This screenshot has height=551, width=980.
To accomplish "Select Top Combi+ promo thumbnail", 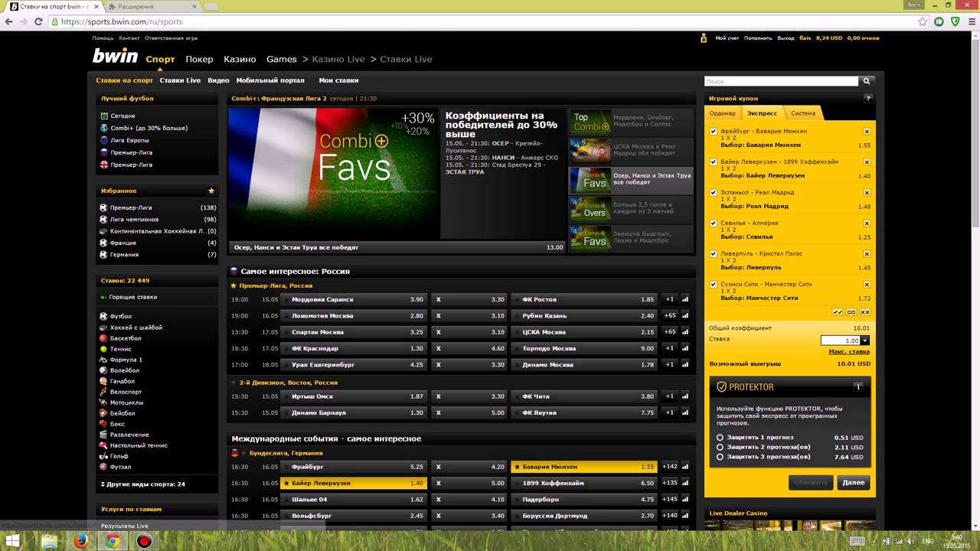I will 590,122.
